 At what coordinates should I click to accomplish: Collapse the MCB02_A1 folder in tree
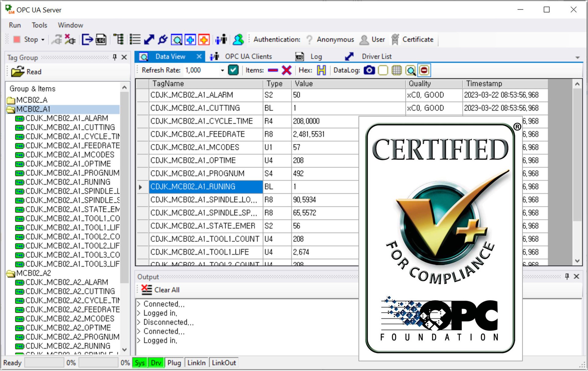11,109
